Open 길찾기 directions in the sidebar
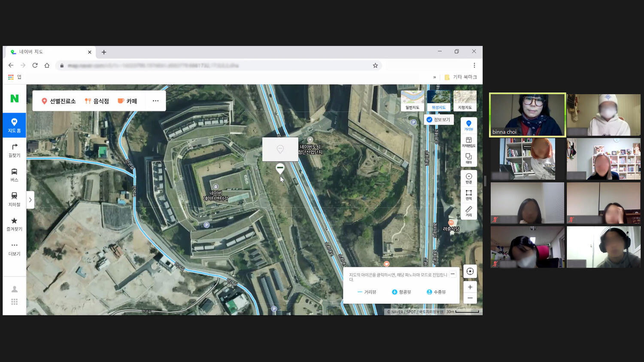 pos(14,150)
